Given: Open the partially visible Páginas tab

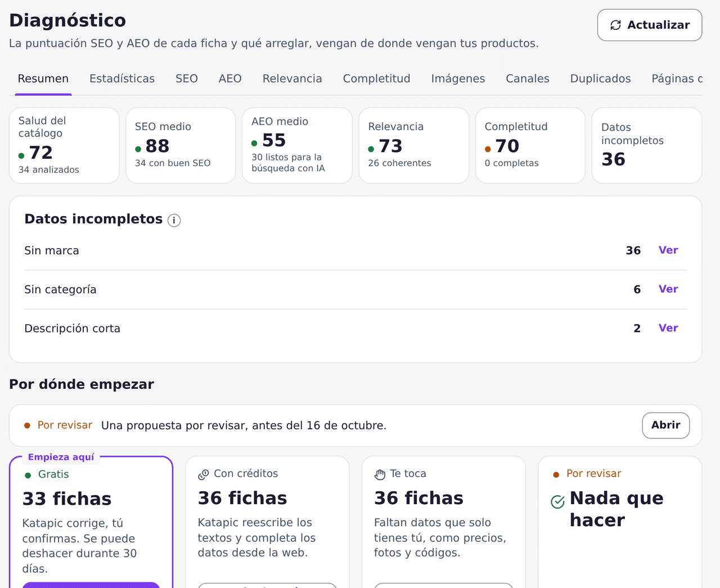Looking at the screenshot, I should (x=677, y=79).
